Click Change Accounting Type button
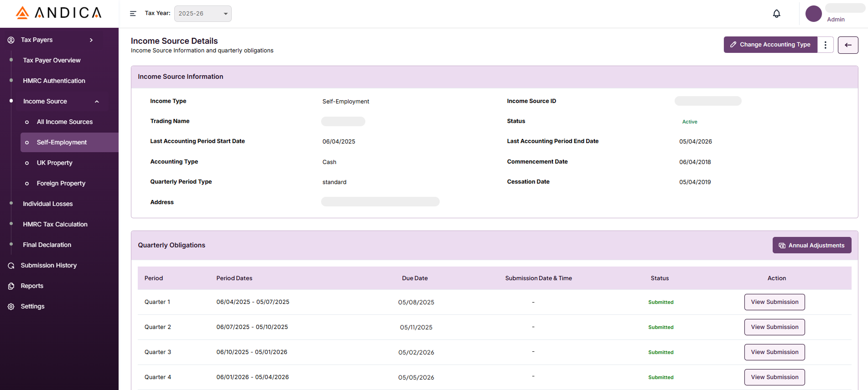Viewport: 868px width, 390px height. point(770,45)
